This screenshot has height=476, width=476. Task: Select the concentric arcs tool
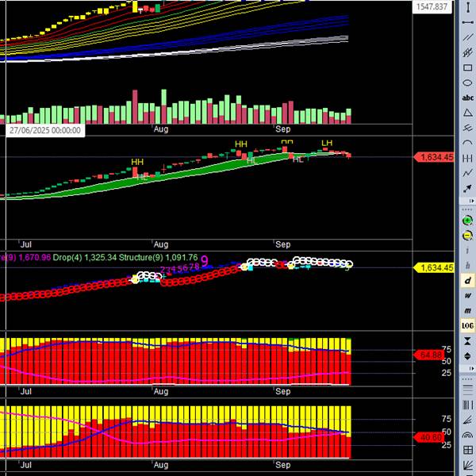pos(467,435)
